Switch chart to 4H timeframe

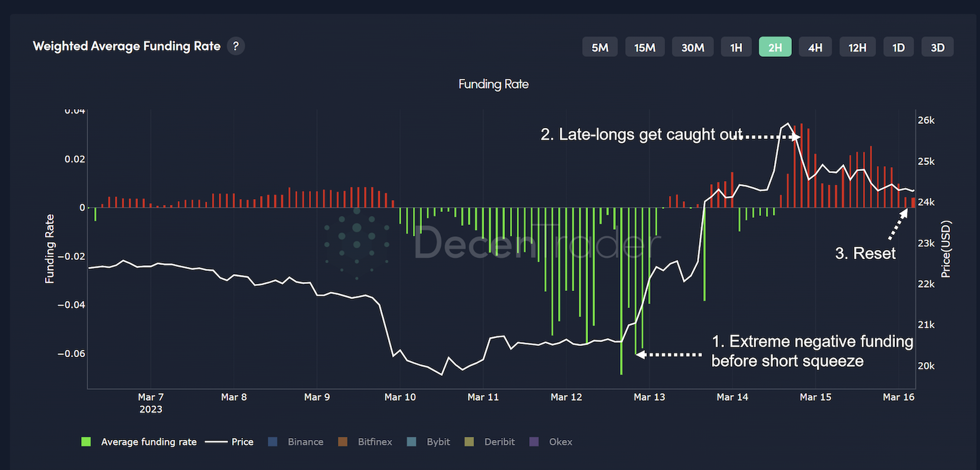(815, 47)
